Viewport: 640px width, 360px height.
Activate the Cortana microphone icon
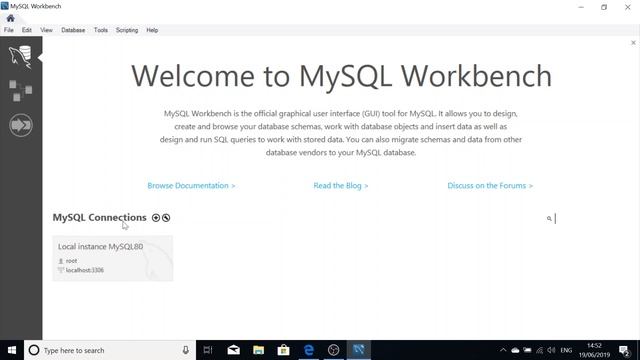click(186, 350)
